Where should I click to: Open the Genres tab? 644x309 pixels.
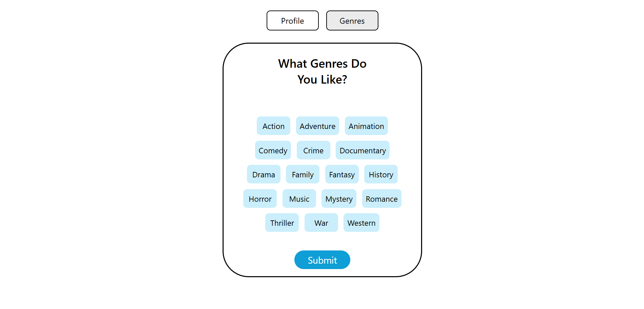click(352, 21)
